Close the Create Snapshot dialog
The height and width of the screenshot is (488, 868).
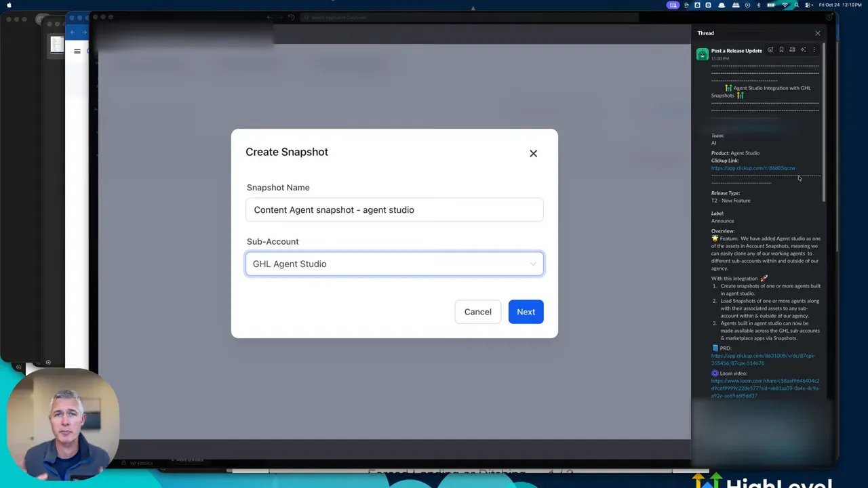[x=533, y=153]
